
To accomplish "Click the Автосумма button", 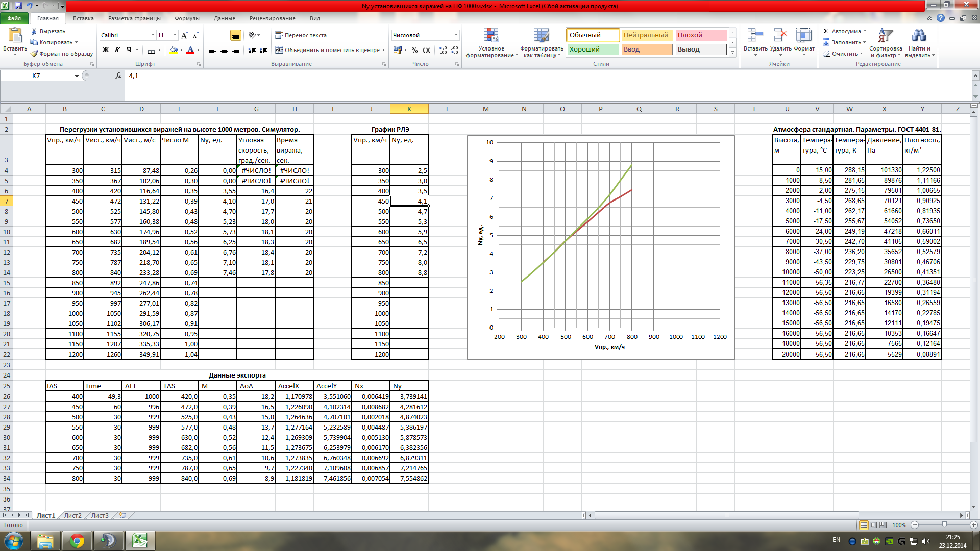I will point(844,31).
